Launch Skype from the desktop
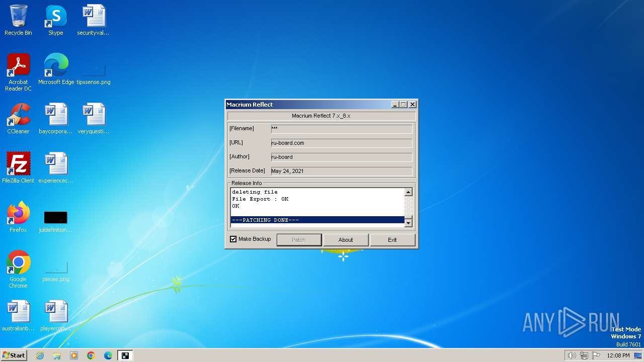Image resolution: width=644 pixels, height=362 pixels. pyautogui.click(x=56, y=20)
